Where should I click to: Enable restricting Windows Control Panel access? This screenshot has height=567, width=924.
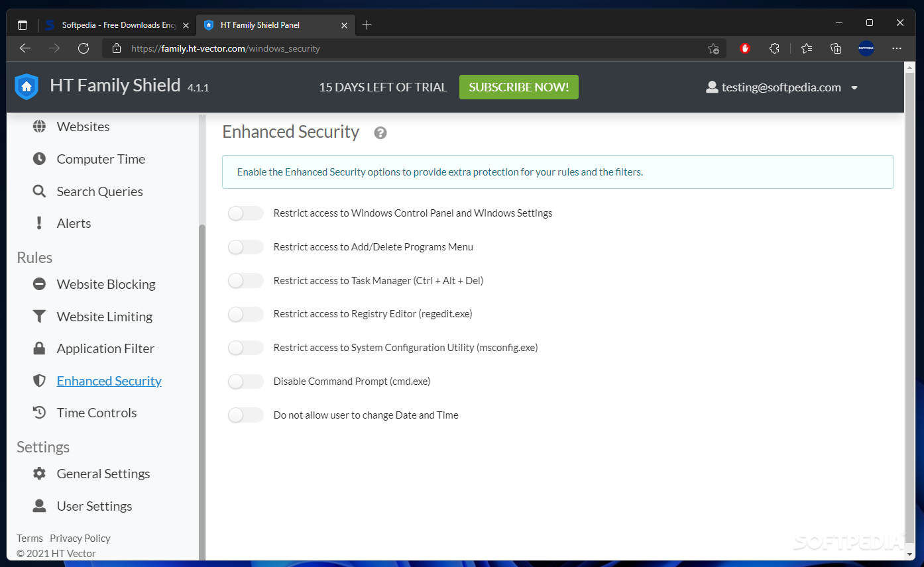[x=246, y=213]
